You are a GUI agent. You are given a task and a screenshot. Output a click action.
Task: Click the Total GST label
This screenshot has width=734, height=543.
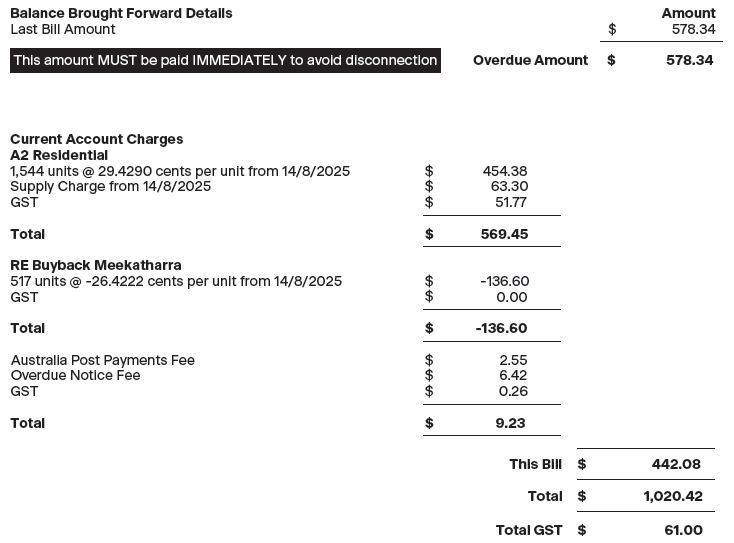click(x=529, y=530)
